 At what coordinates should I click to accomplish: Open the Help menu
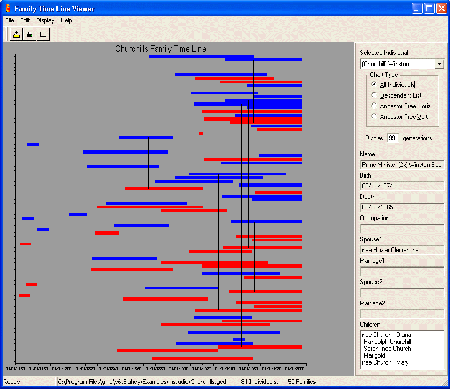66,21
